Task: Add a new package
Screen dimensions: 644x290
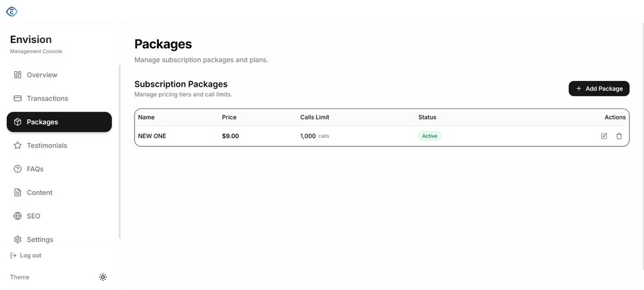Action: point(599,89)
